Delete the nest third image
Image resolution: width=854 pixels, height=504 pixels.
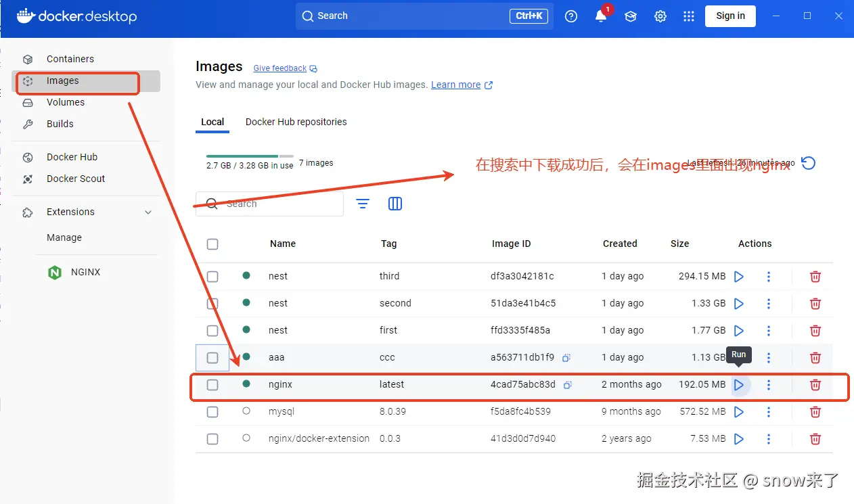pyautogui.click(x=815, y=277)
